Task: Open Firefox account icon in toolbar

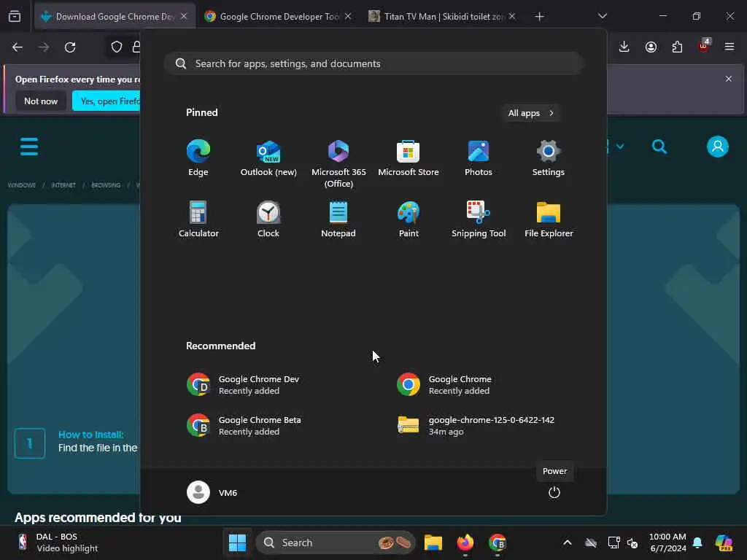Action: (x=651, y=47)
